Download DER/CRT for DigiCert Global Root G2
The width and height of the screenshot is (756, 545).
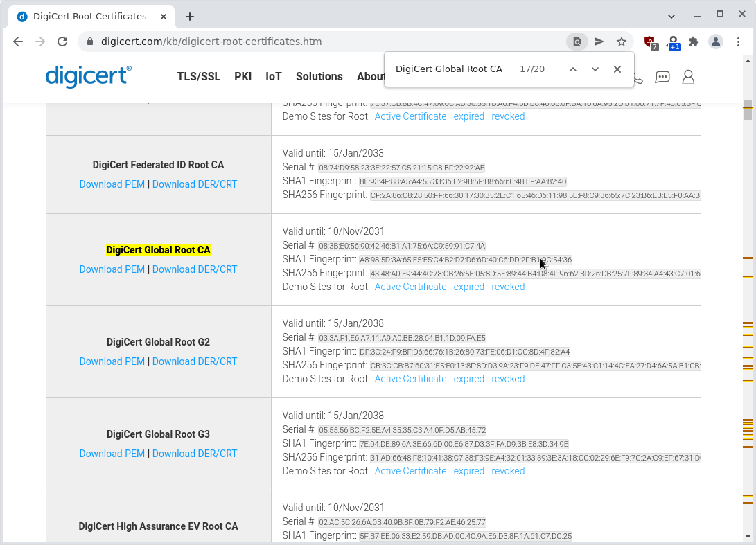195,361
